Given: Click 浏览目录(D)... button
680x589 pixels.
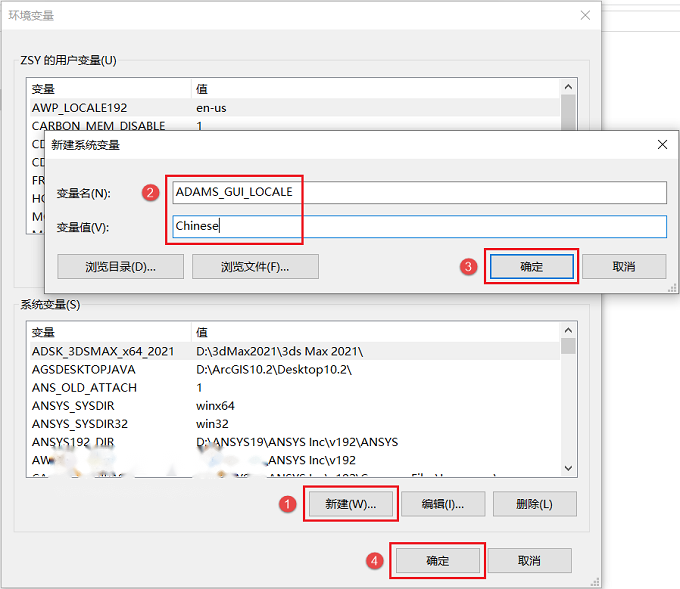Looking at the screenshot, I should (121, 266).
